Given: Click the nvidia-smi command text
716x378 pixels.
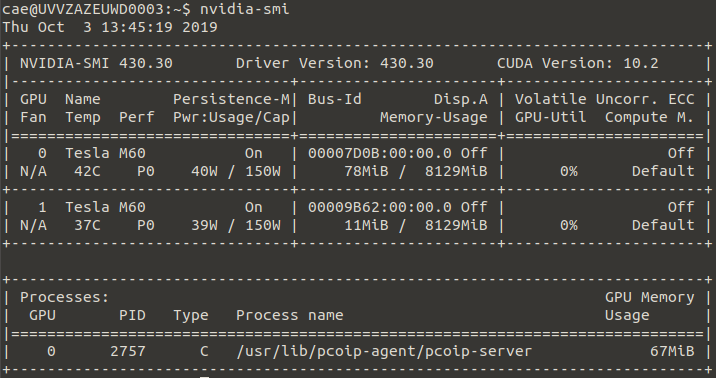Looking at the screenshot, I should point(244,9).
